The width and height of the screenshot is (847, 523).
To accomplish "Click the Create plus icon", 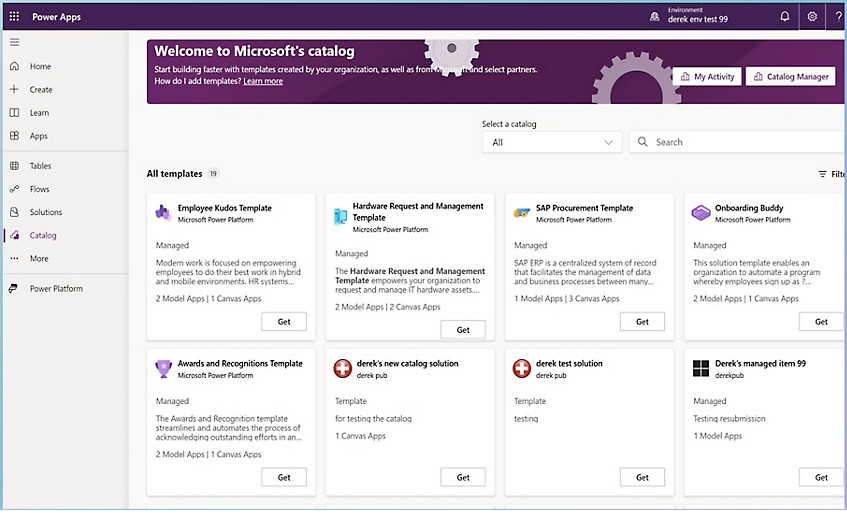I will [15, 89].
